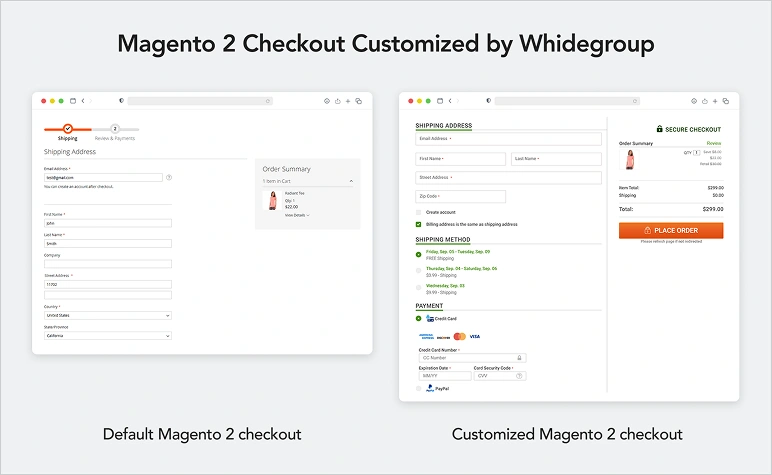Screen dimensions: 772x475
Task: Click the shield privacy icon in the left browser
Action: 122,100
